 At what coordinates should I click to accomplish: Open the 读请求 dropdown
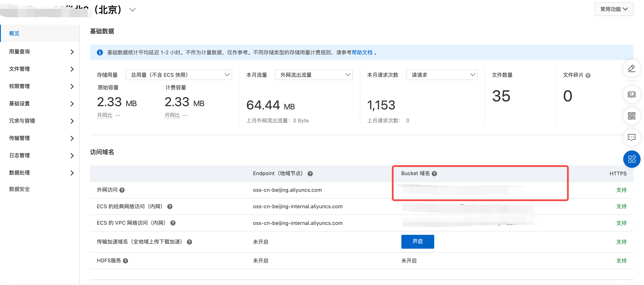tap(442, 75)
